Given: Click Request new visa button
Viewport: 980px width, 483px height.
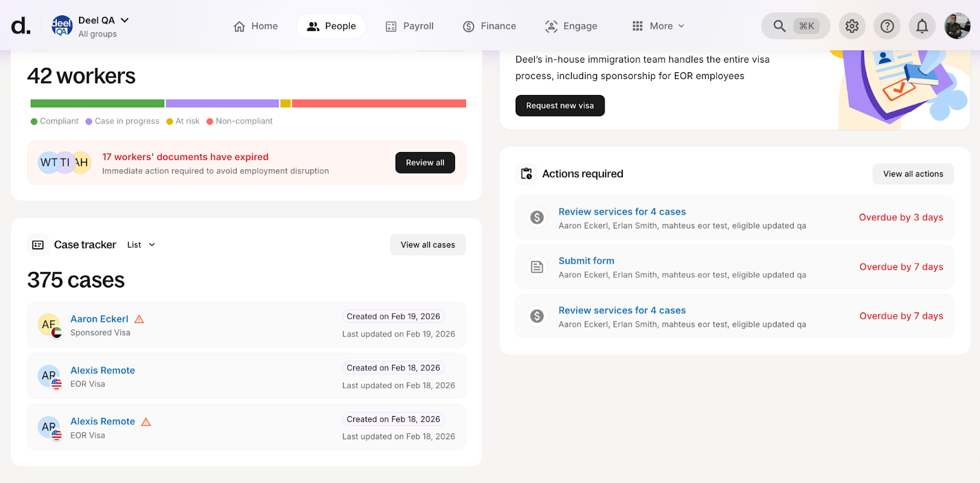Looking at the screenshot, I should (x=559, y=105).
